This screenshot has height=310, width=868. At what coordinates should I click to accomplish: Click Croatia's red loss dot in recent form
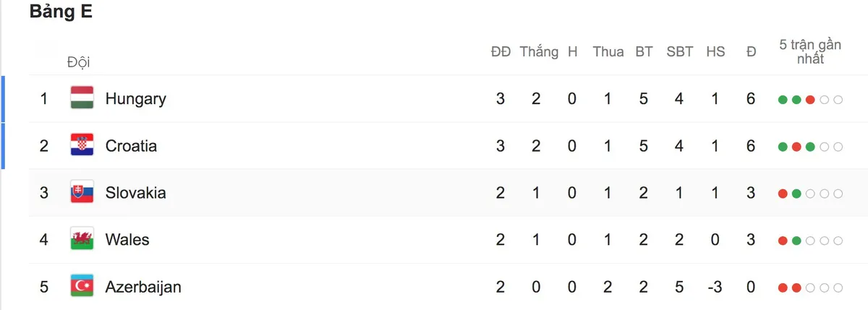[796, 147]
